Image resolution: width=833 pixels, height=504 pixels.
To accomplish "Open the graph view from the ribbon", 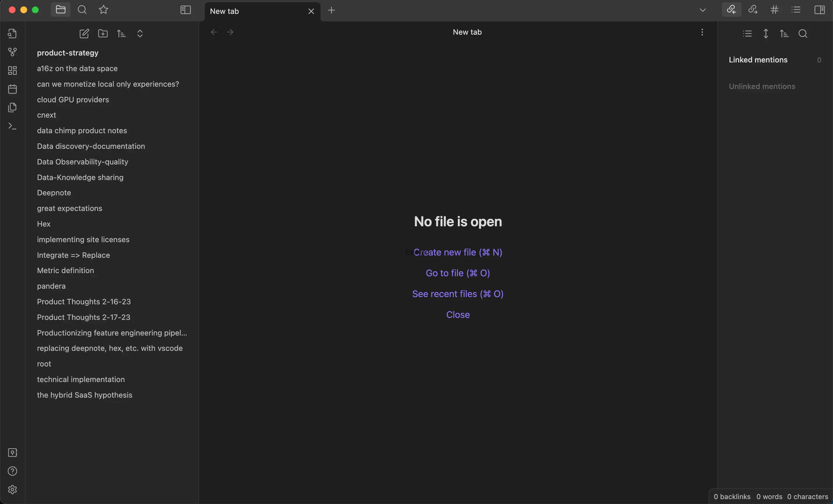I will [12, 52].
